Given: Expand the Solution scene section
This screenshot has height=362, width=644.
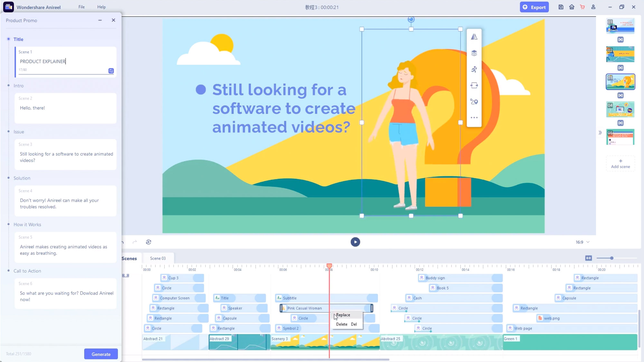Looking at the screenshot, I should coord(22,178).
